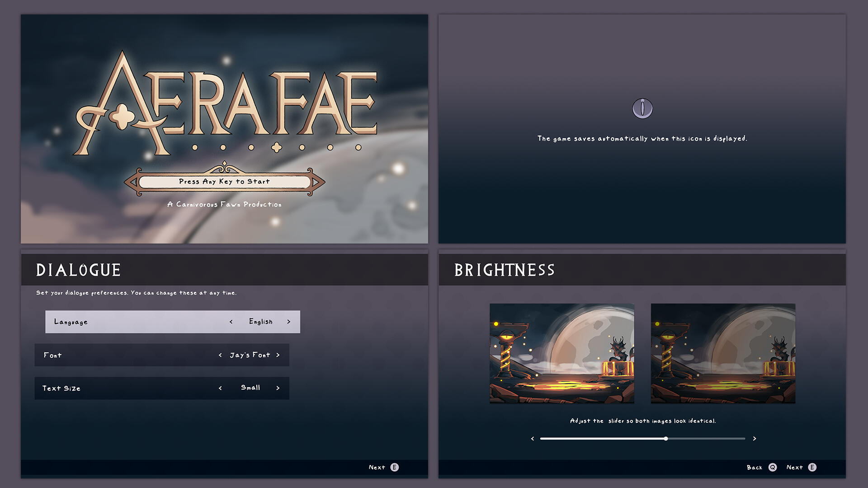Click the DIALOGUE heading

[x=78, y=270]
